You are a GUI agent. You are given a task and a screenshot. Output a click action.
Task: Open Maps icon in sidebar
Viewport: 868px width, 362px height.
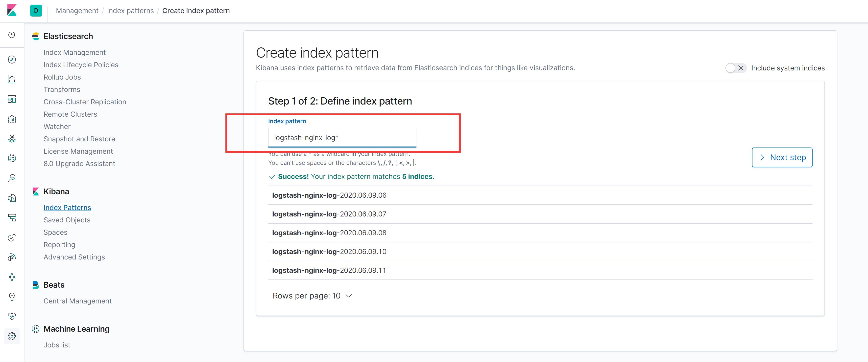pos(12,139)
